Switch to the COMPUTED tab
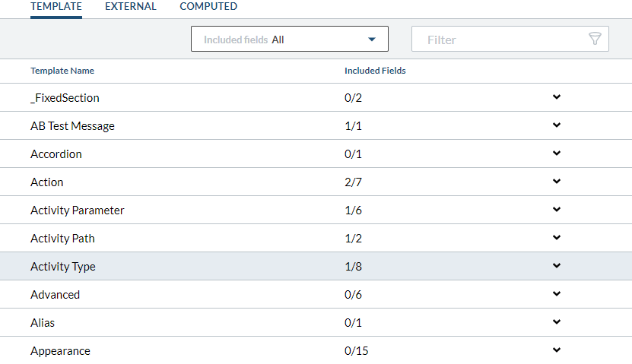Screen dimensions: 632x364 (208, 7)
